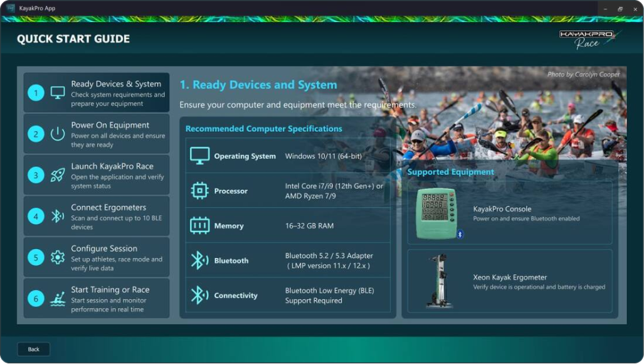Click 'Power on and ensure Bluetooth enabled' text

click(x=526, y=218)
